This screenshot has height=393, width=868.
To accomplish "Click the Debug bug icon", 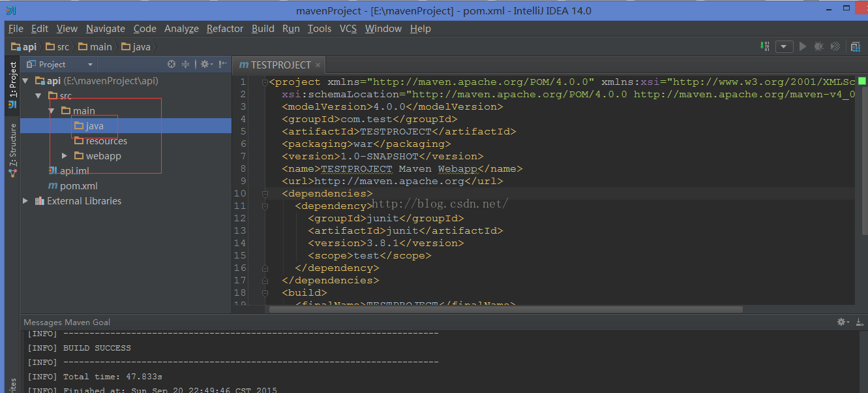I will 818,46.
